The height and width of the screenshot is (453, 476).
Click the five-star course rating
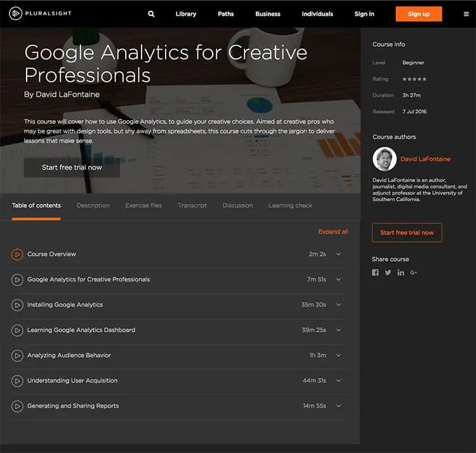pos(414,79)
